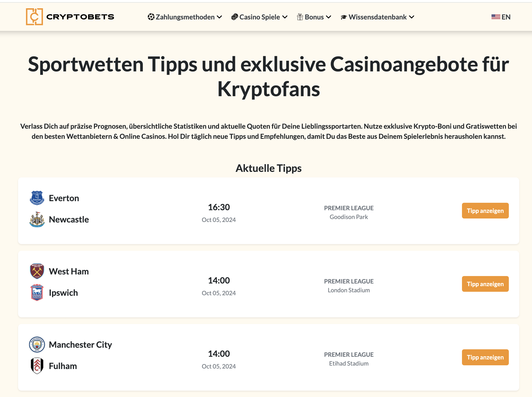Show tip for West Ham vs Ipswich
532x397 pixels.
click(x=485, y=284)
